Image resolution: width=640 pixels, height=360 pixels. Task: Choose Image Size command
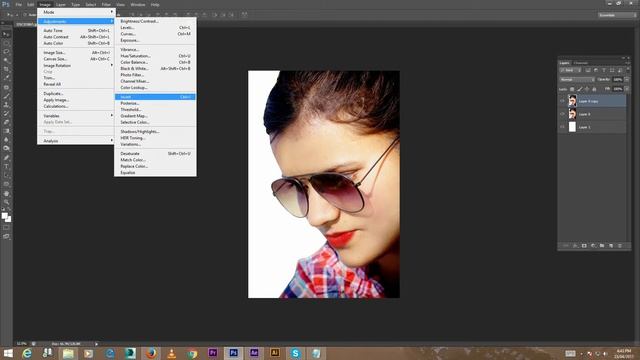pos(76,53)
